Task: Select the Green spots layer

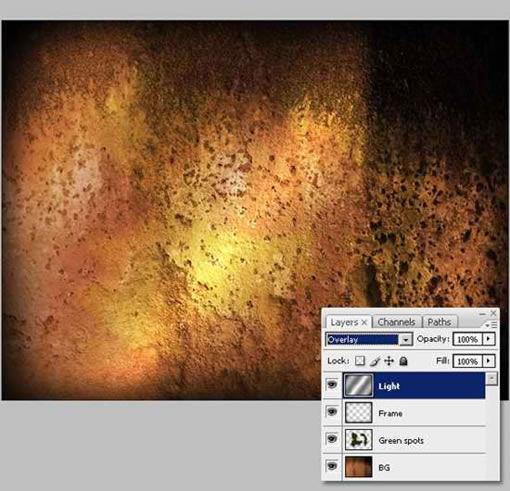Action: click(x=414, y=440)
